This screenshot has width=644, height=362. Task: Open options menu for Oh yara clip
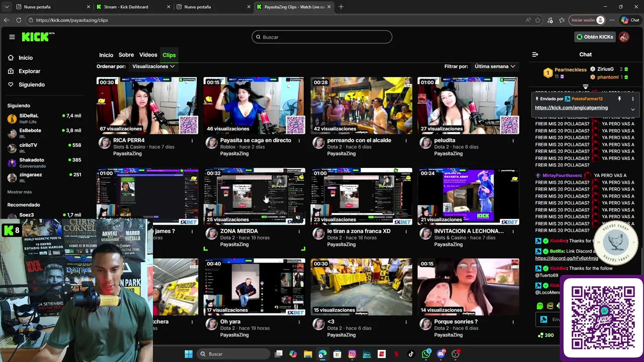click(299, 322)
